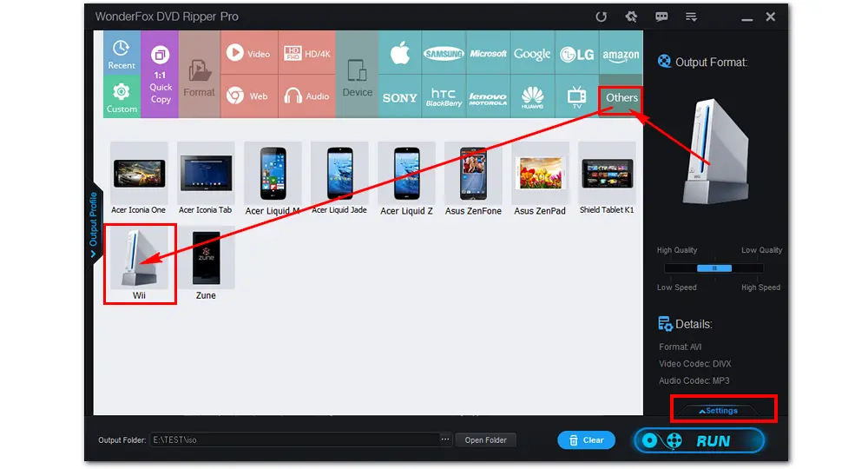
Task: Click the Open Folder button
Action: (485, 440)
